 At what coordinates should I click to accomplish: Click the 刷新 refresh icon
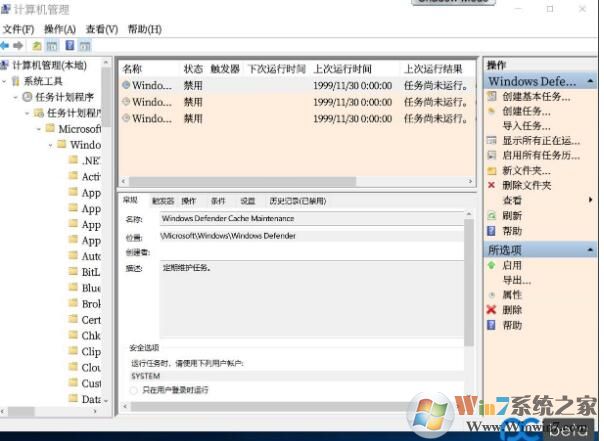coord(492,215)
